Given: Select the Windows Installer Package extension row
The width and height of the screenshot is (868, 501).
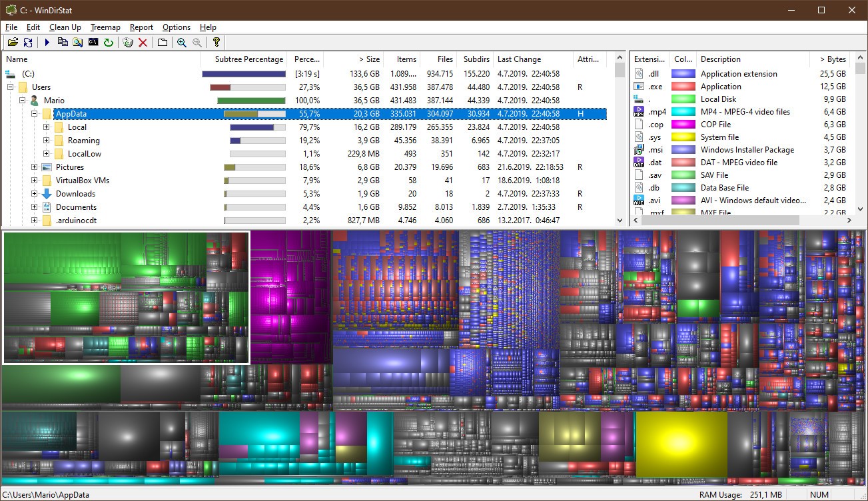Looking at the screenshot, I should tap(741, 150).
